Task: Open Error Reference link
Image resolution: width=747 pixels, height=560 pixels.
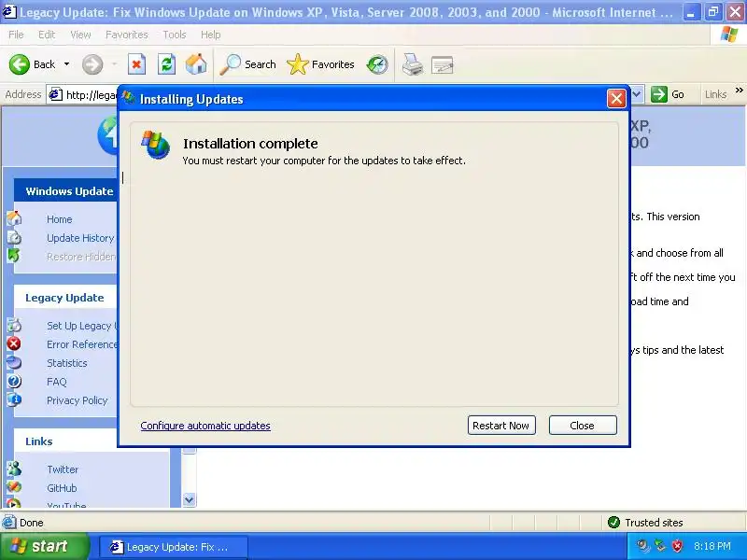Action: pos(81,344)
